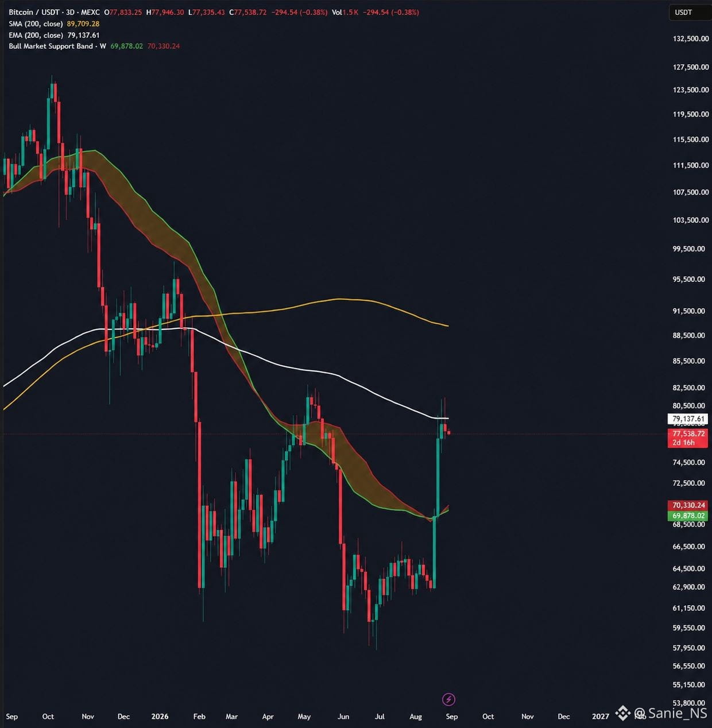Click the white 79,137.61 price axis label
712x728 pixels.
pos(688,419)
